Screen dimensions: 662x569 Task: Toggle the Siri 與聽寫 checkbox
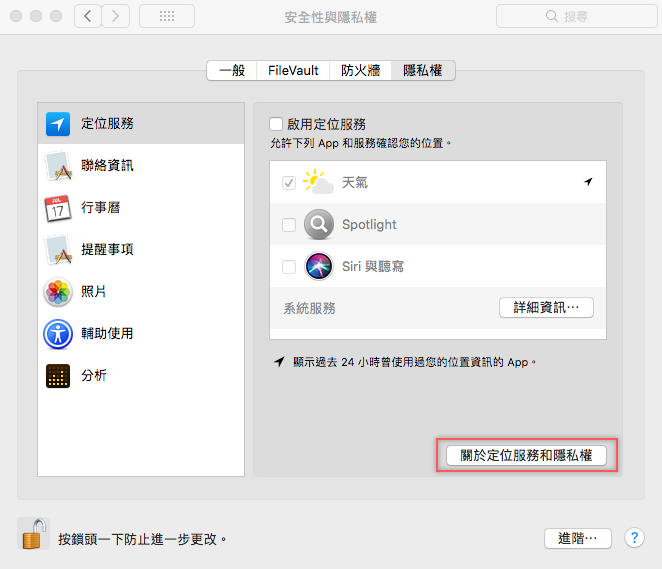[289, 267]
